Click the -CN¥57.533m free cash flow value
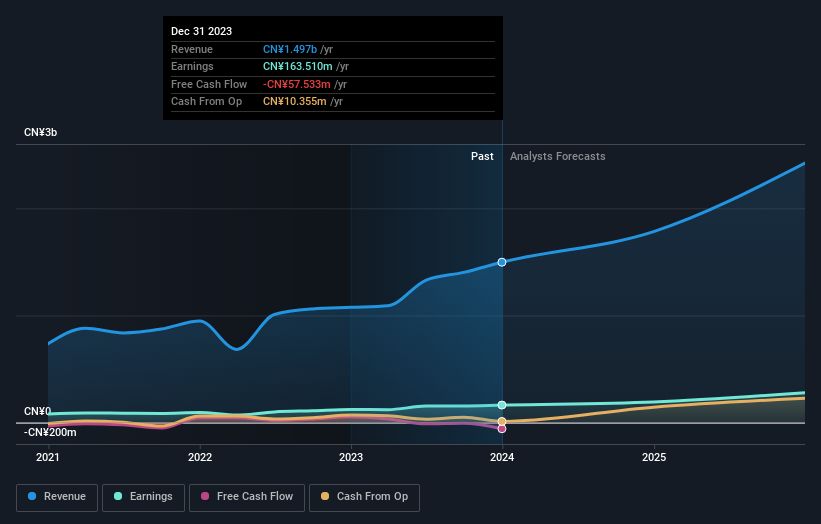The height and width of the screenshot is (524, 821). pos(296,84)
